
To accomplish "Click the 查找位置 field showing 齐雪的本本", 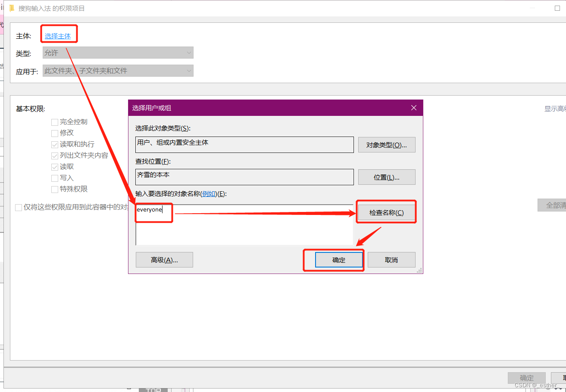I will click(x=244, y=177).
